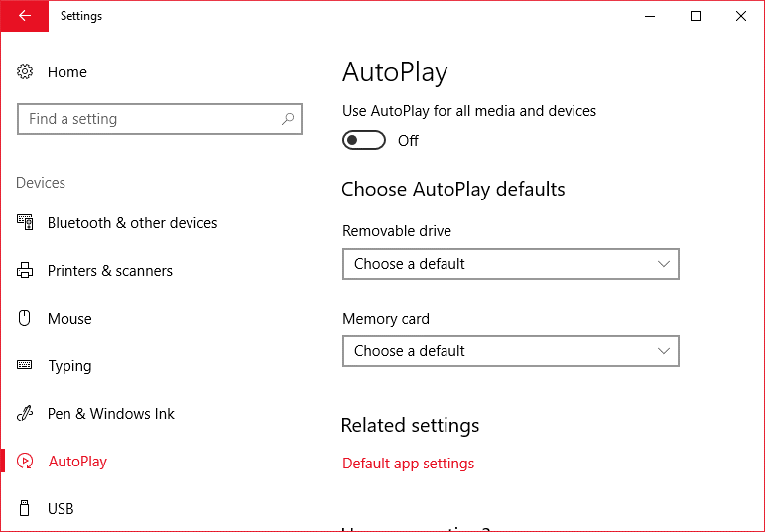Open the Typing settings page
Screen dimensions: 765x532
69,366
